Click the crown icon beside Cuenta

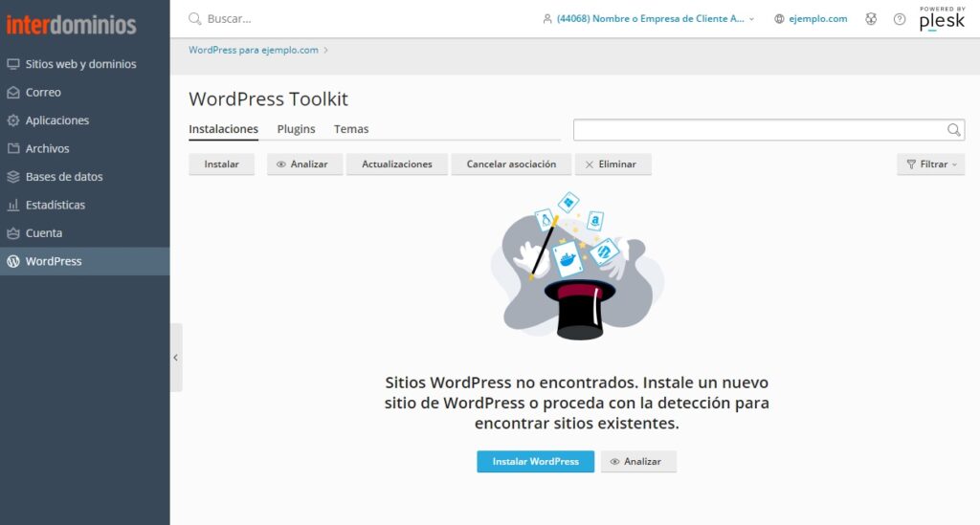coord(13,232)
